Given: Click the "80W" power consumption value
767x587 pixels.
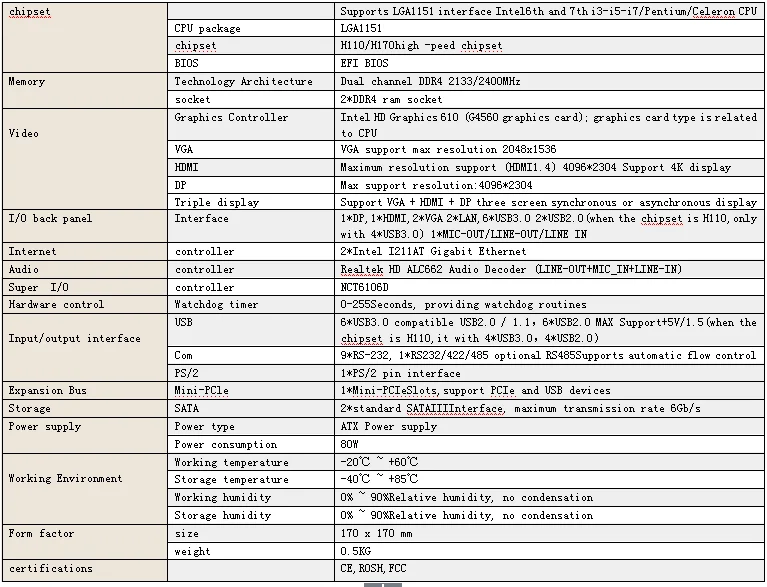Looking at the screenshot, I should tap(352, 445).
